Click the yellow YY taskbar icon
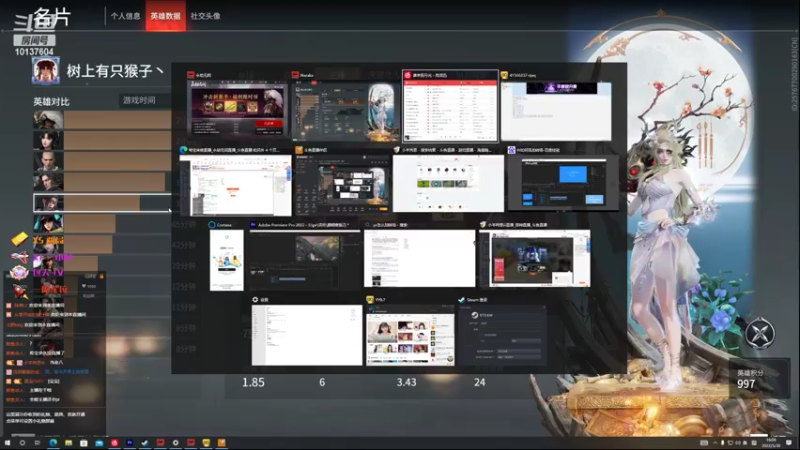 pyautogui.click(x=206, y=443)
